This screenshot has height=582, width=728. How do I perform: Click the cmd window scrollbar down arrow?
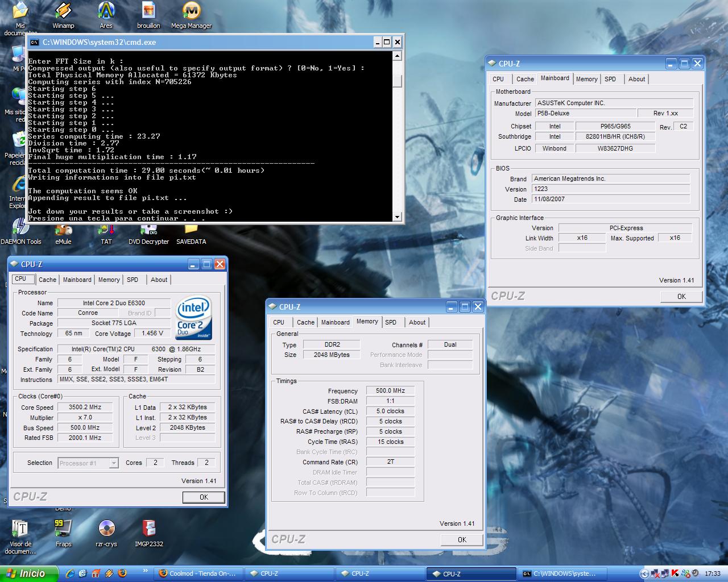pos(397,217)
